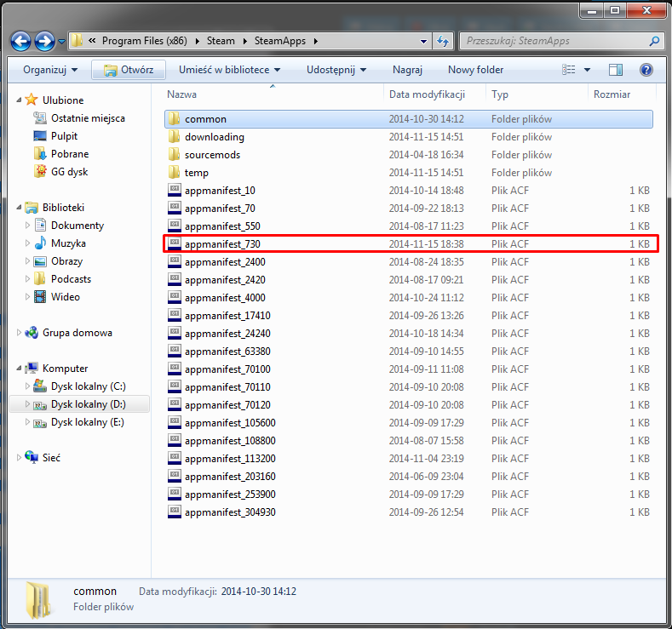Go forward with the blue Forward arrow
This screenshot has height=629, width=672.
[44, 42]
